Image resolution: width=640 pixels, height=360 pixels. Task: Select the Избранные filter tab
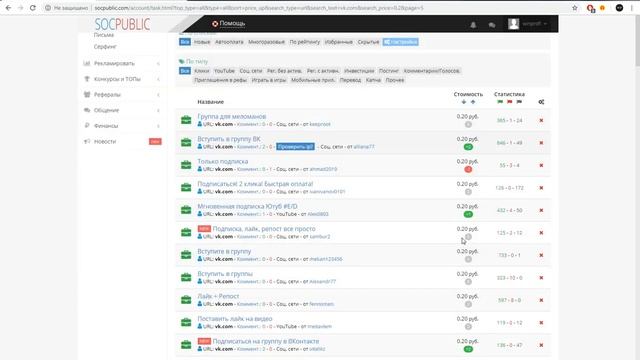pyautogui.click(x=339, y=42)
